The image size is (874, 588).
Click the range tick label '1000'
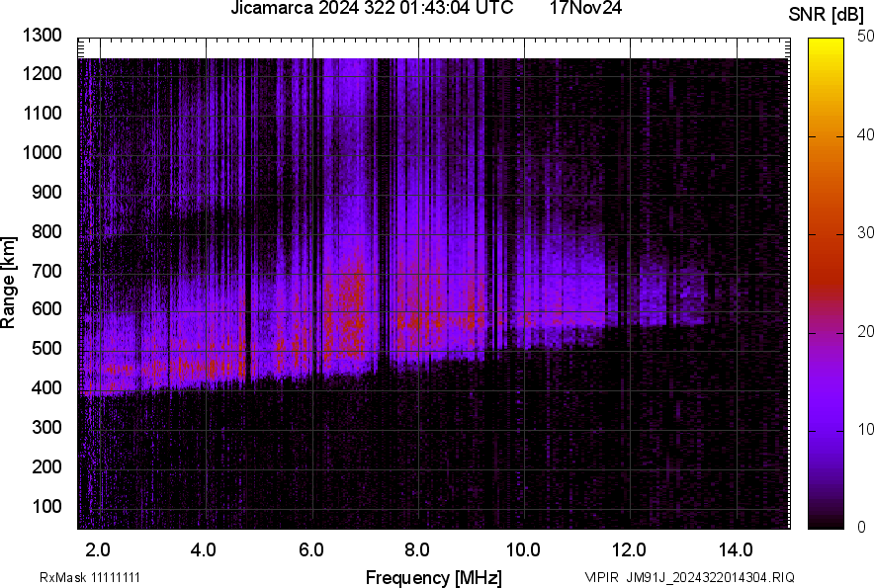coord(42,152)
